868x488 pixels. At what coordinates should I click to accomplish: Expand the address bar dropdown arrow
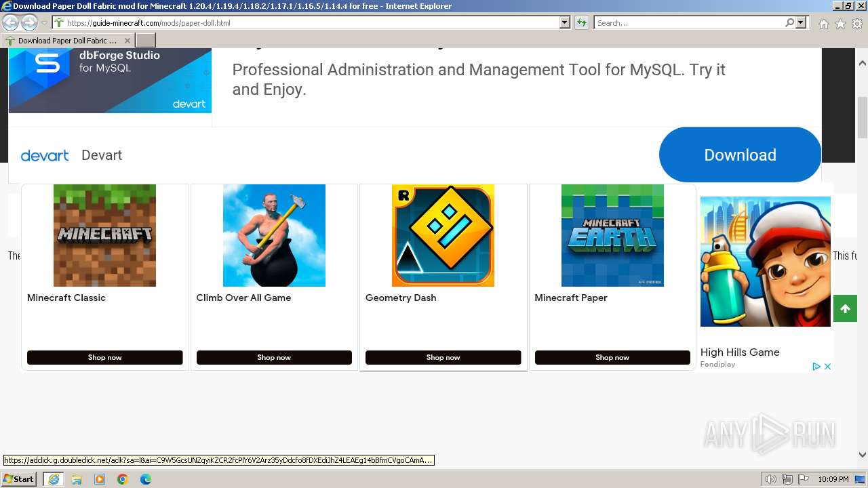pos(564,23)
